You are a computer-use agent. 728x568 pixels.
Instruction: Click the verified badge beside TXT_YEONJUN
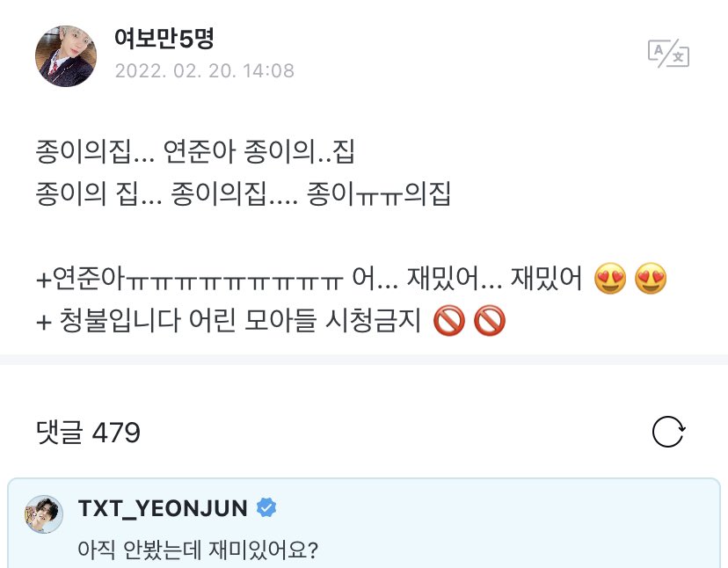(x=266, y=507)
